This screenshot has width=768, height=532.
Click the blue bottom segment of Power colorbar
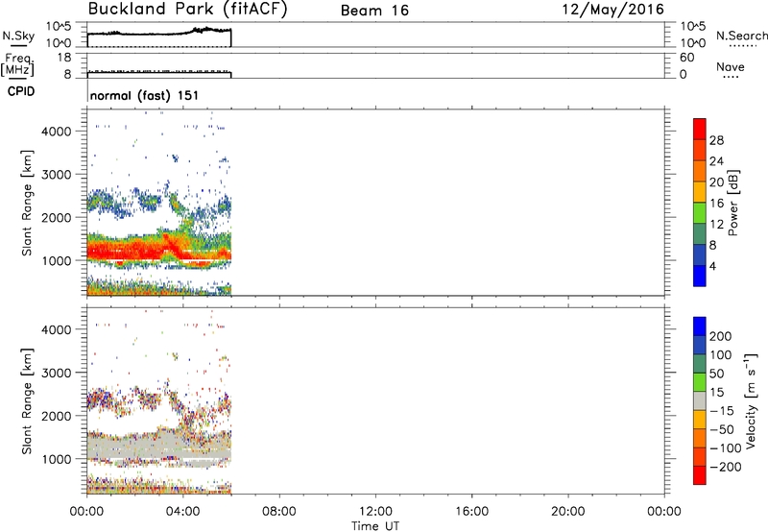tap(700, 276)
